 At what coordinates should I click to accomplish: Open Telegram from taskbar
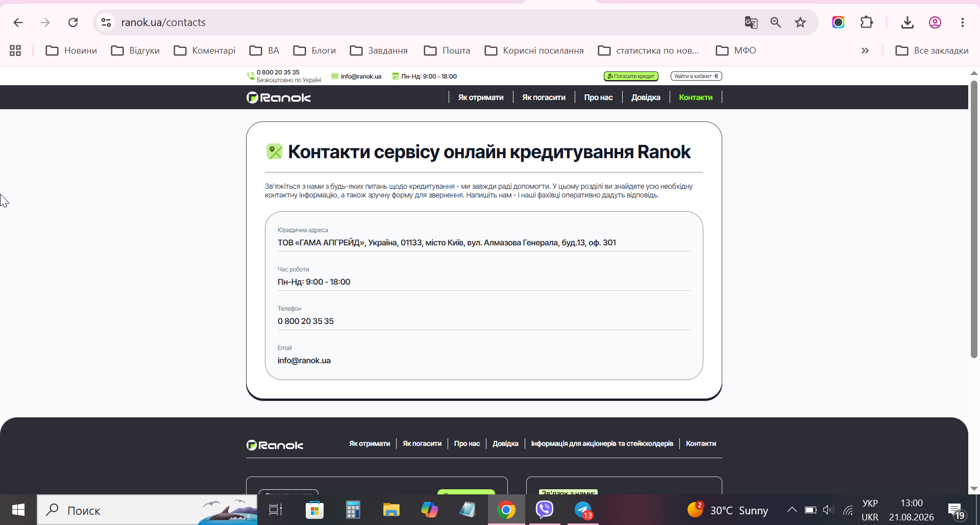[x=583, y=510]
